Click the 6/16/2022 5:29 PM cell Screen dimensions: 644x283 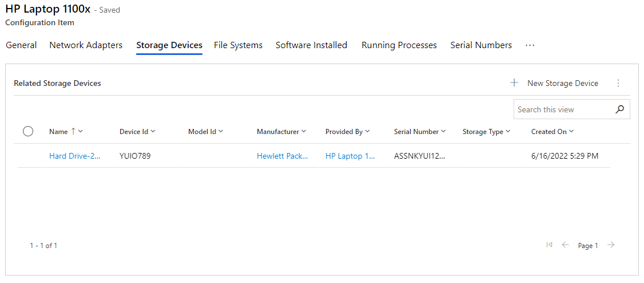pos(565,156)
